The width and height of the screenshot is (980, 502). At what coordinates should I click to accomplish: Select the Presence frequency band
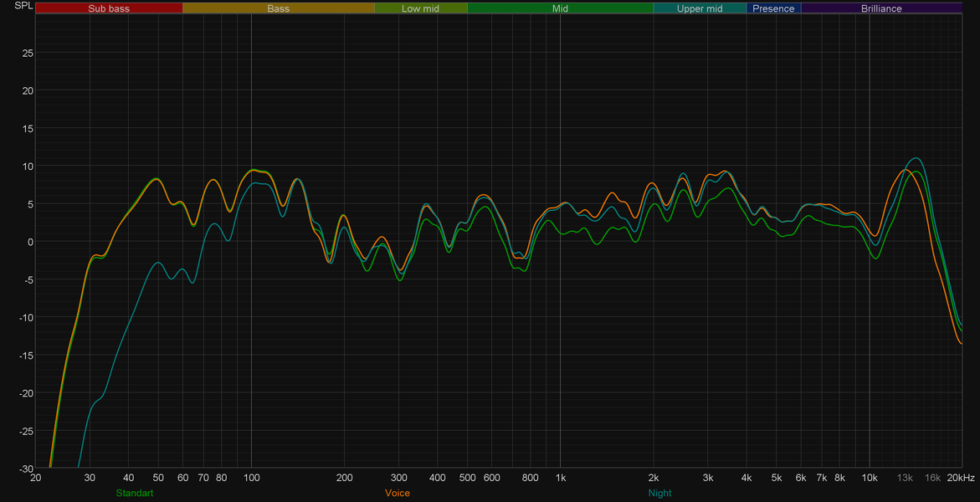point(774,8)
